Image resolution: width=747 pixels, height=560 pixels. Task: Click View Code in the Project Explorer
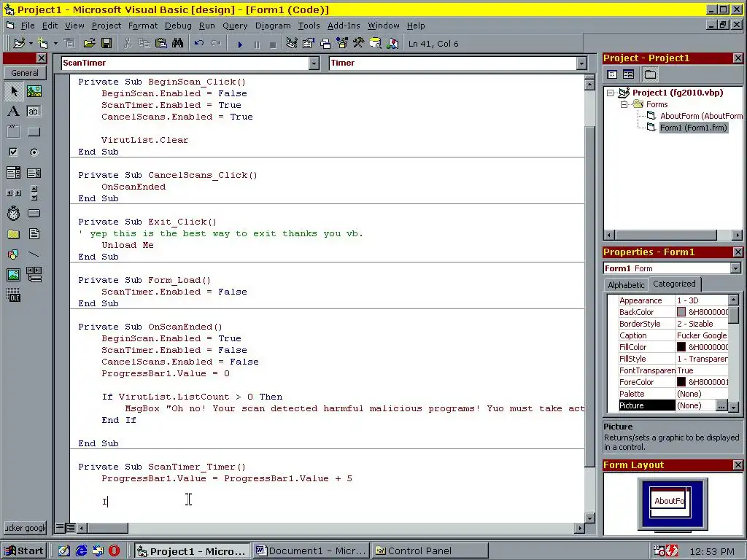point(612,74)
